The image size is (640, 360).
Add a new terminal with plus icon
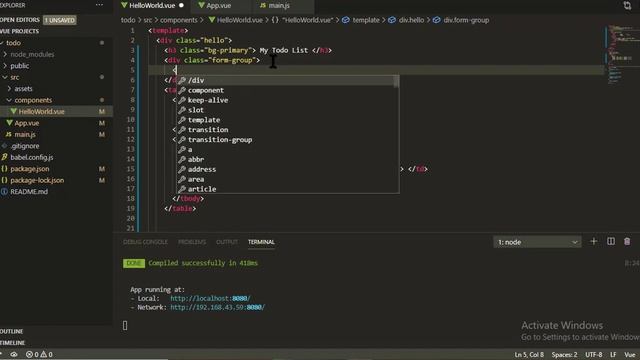pos(593,242)
